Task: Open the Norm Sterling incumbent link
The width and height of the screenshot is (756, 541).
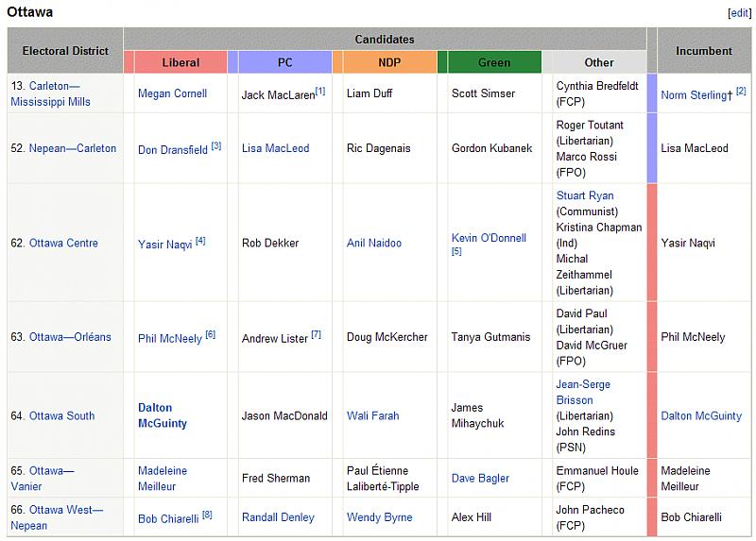Action: point(696,95)
